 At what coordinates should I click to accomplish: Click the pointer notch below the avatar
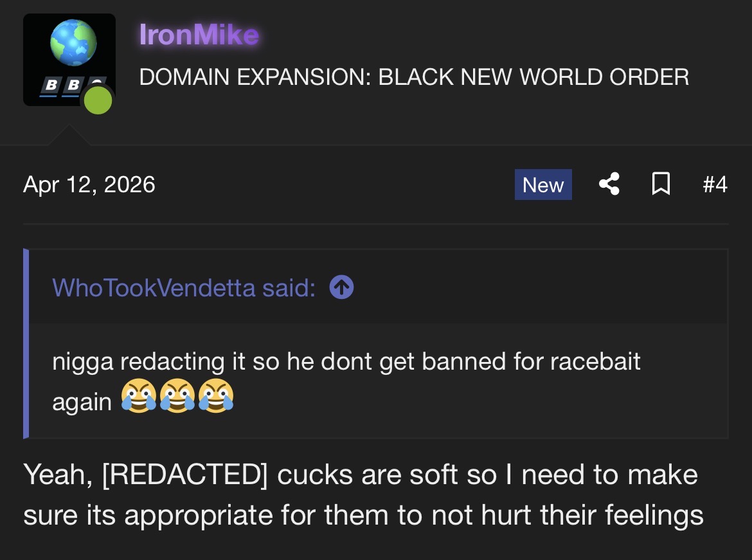(x=69, y=135)
